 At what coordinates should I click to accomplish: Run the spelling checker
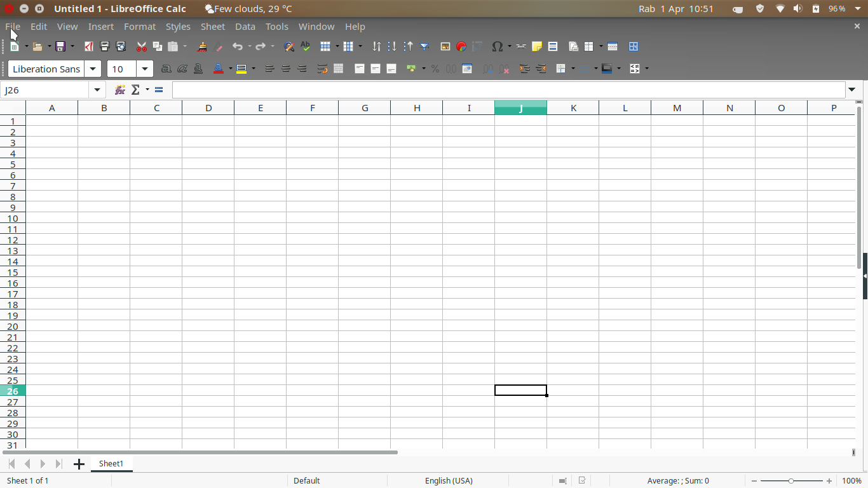[x=304, y=46]
